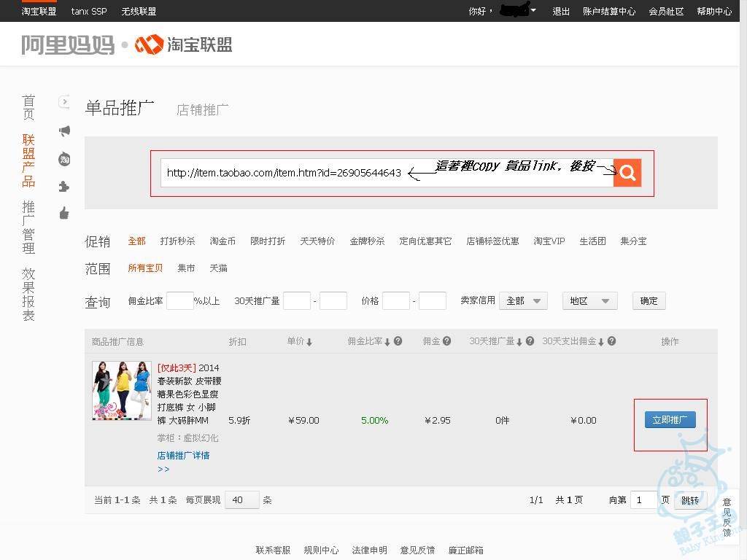The width and height of the screenshot is (747, 560).
Task: Click 无线联盟 in the top bar
Action: 139,11
